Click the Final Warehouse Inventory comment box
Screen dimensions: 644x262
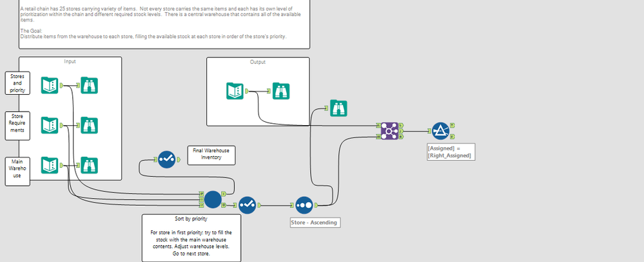tap(211, 156)
